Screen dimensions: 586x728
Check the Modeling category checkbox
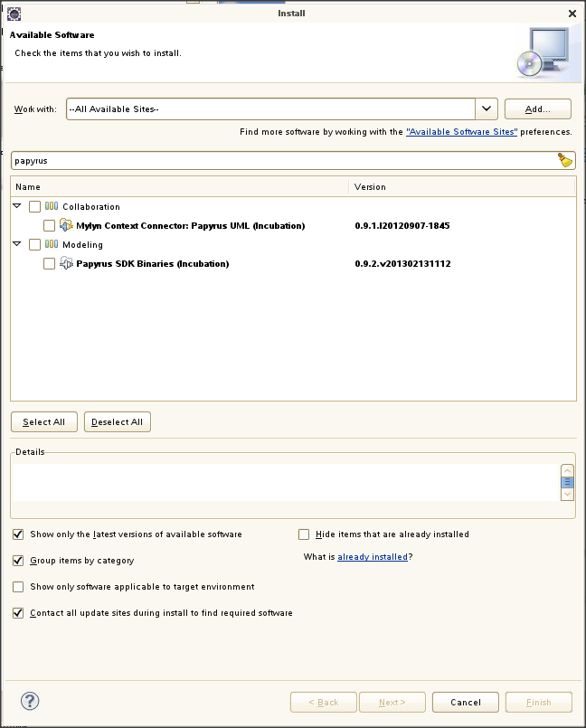(x=35, y=245)
